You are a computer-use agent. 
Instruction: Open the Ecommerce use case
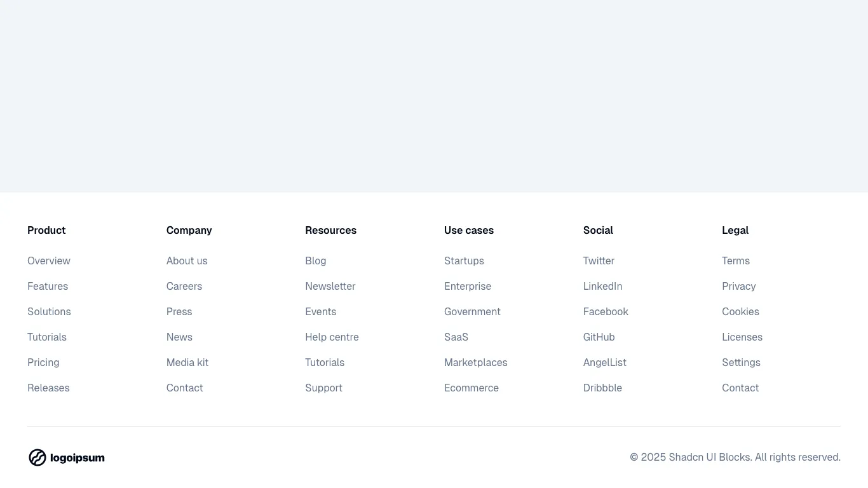tap(471, 388)
